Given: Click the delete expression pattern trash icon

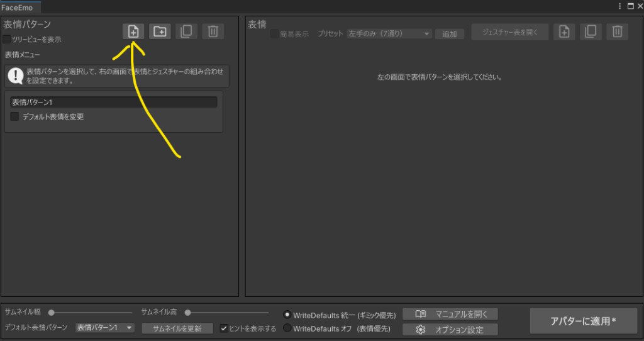Looking at the screenshot, I should pyautogui.click(x=213, y=31).
